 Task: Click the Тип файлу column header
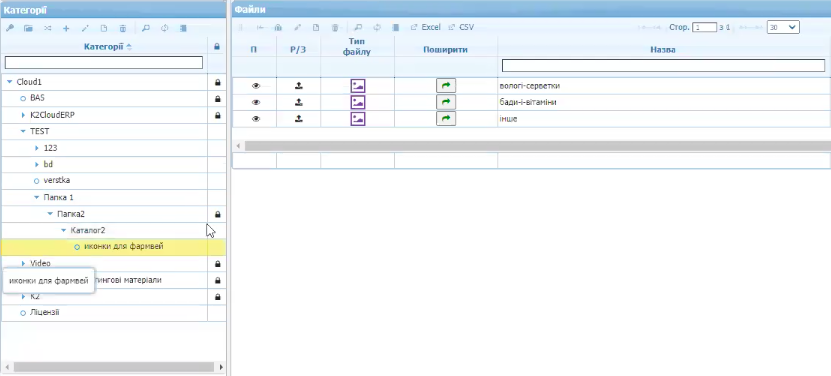coord(358,47)
